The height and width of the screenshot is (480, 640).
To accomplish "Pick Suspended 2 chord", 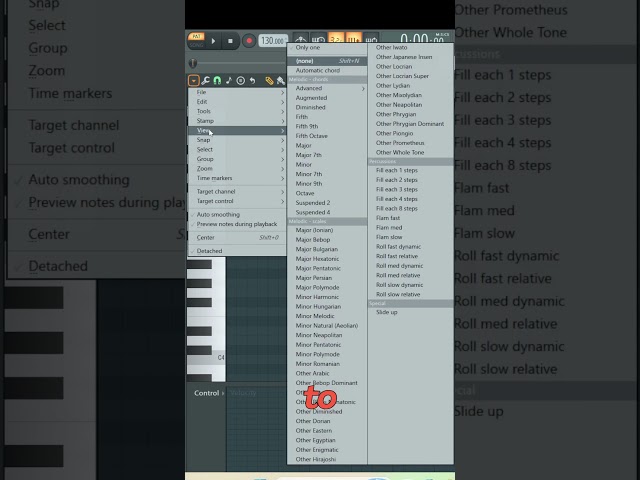I will [327, 203].
